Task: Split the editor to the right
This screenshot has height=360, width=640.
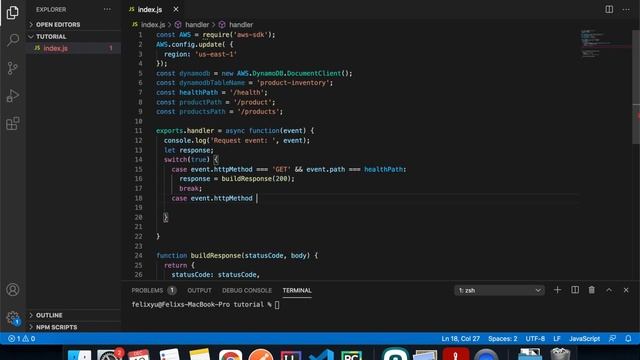Action: coord(609,9)
